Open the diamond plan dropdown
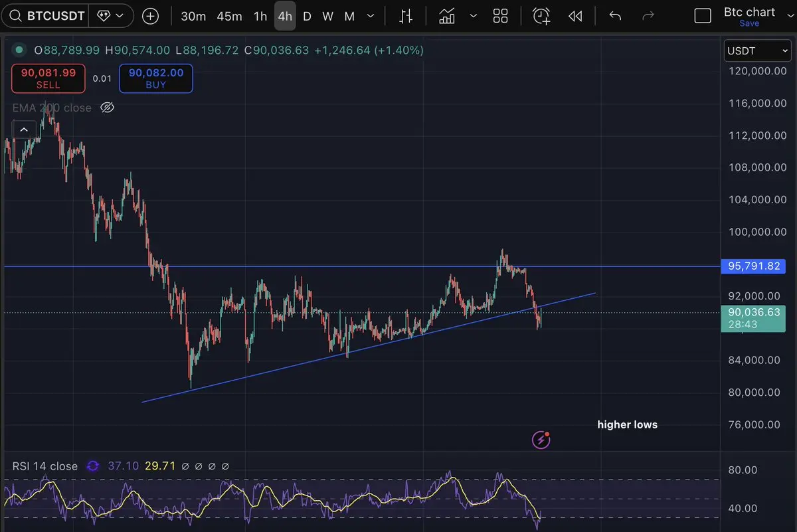The width and height of the screenshot is (797, 532). pos(110,15)
